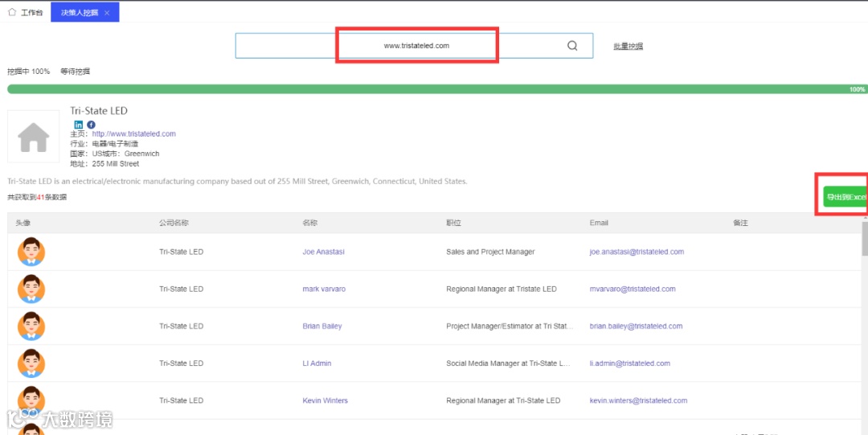Open mark varvaro's name link
Viewport: 868px width, 435px height.
pos(324,289)
